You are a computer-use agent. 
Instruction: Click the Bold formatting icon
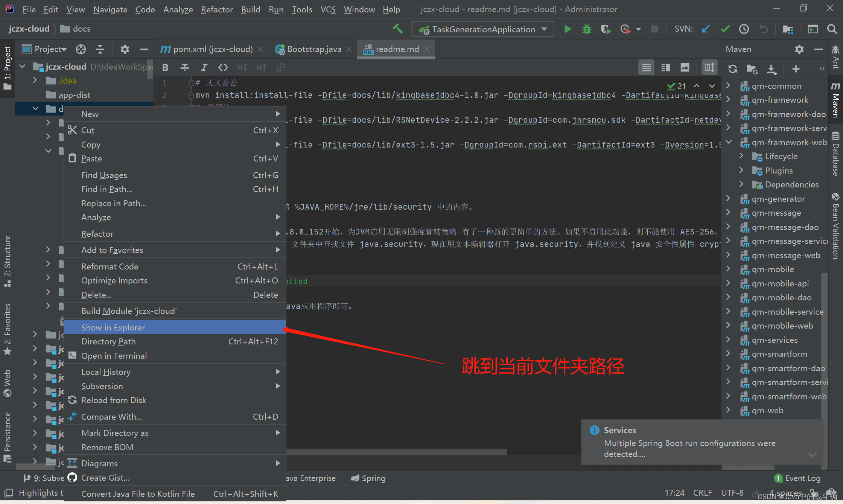pyautogui.click(x=165, y=67)
